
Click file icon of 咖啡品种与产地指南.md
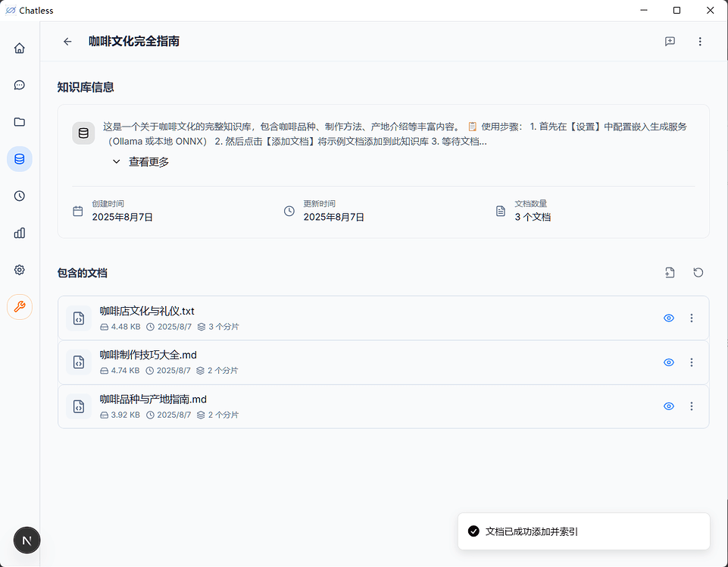pyautogui.click(x=79, y=406)
